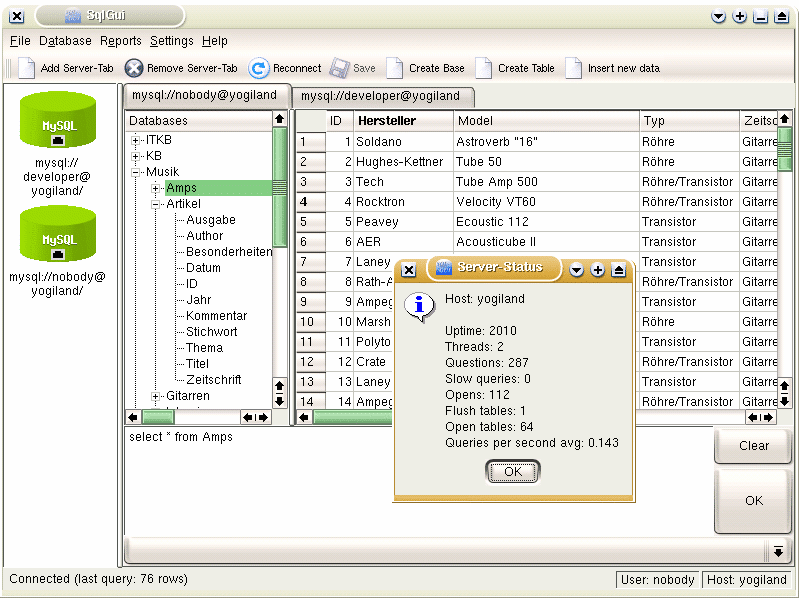Viewport: 799px width, 598px height.
Task: Click the SqlGui title bar application icon
Action: pos(73,16)
